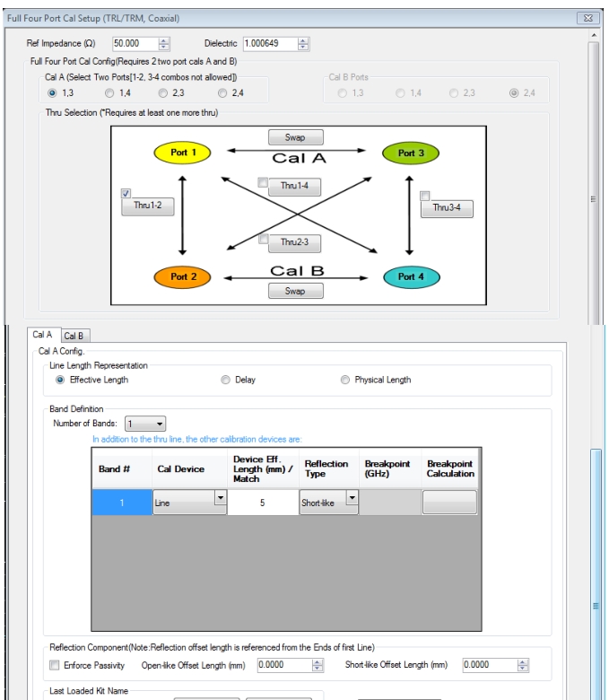Adjust the Dielectric spinner arrows
609x700 pixels.
click(x=303, y=44)
